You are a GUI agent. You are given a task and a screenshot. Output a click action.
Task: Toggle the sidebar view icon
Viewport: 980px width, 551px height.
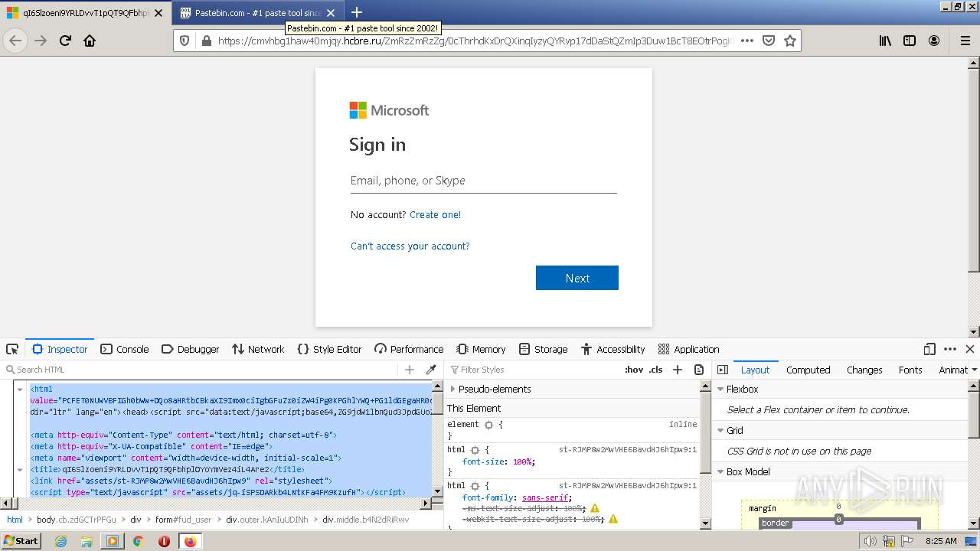pos(910,41)
